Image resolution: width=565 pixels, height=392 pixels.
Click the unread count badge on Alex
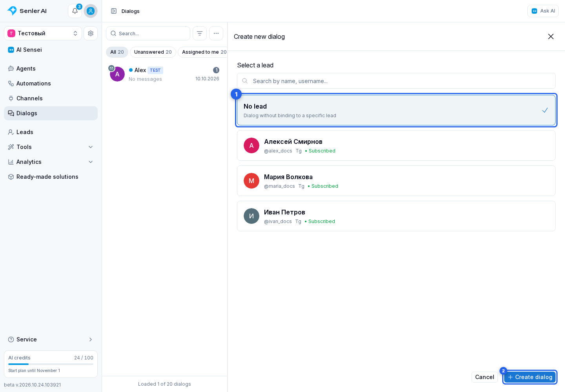pos(216,70)
